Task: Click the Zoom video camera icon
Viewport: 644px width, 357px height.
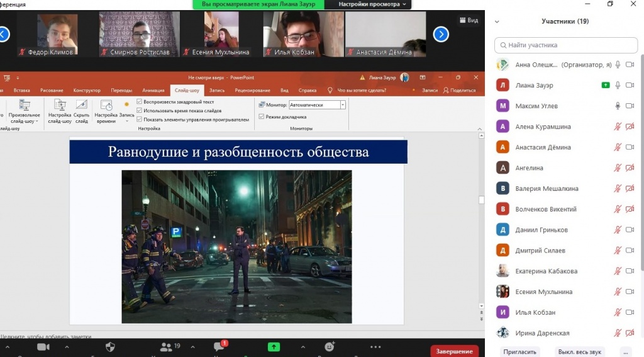Action: tap(43, 347)
